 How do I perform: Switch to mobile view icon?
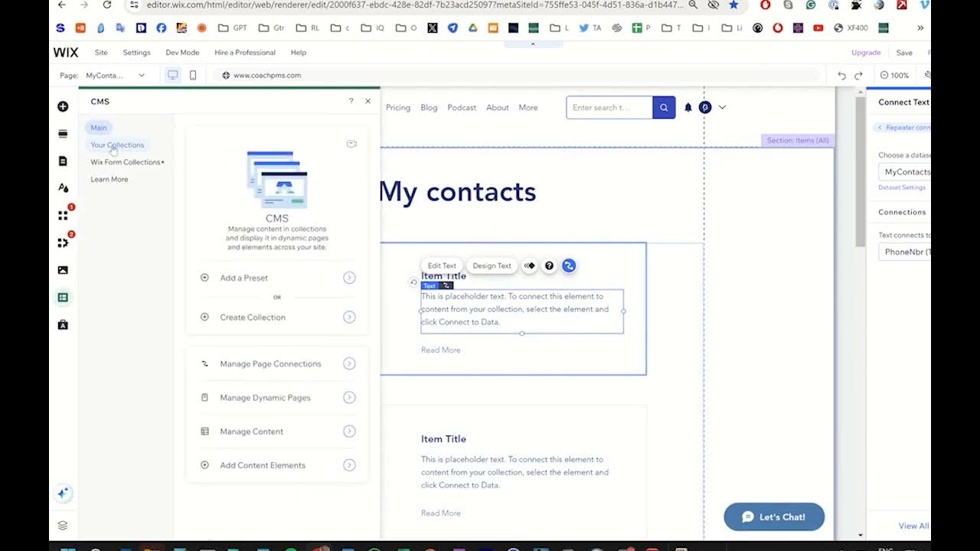(193, 75)
